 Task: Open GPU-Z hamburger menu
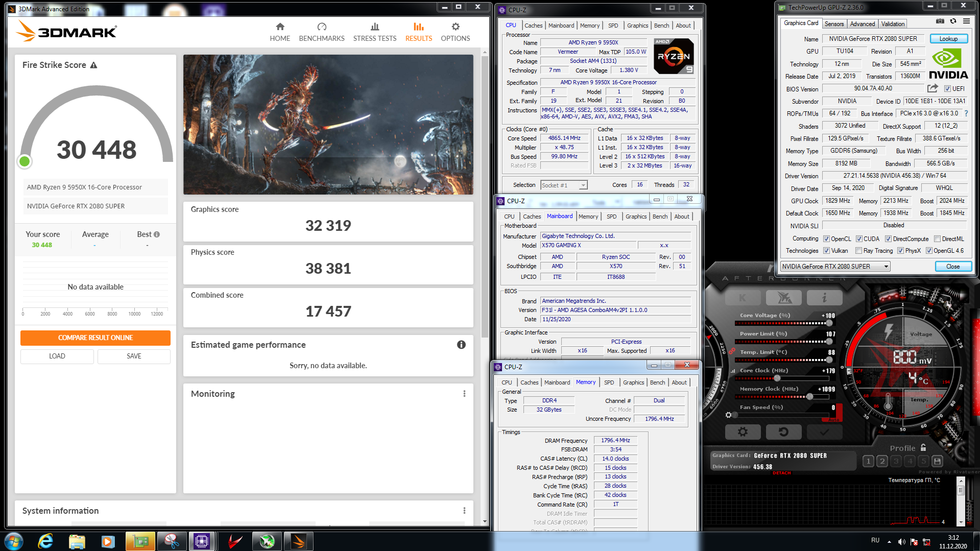(966, 21)
